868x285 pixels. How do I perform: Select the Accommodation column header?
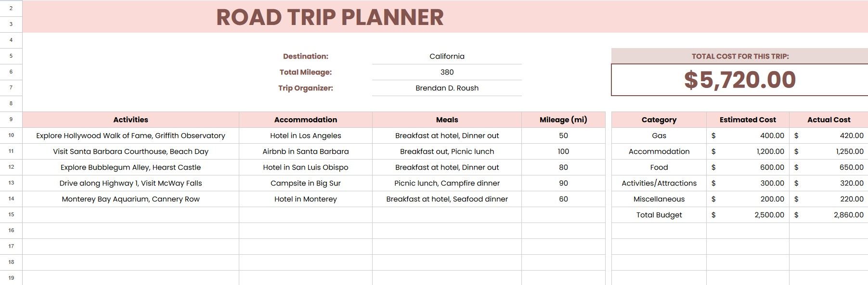click(x=305, y=119)
